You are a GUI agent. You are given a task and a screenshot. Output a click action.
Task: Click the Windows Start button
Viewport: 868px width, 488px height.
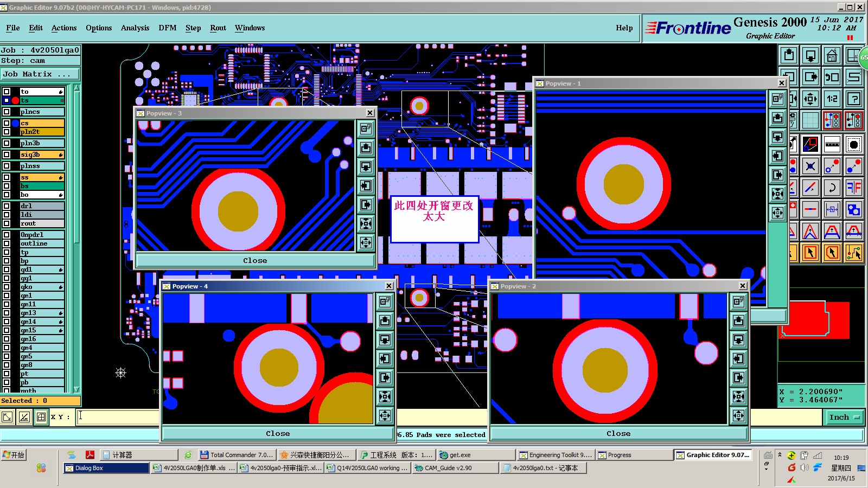point(14,455)
